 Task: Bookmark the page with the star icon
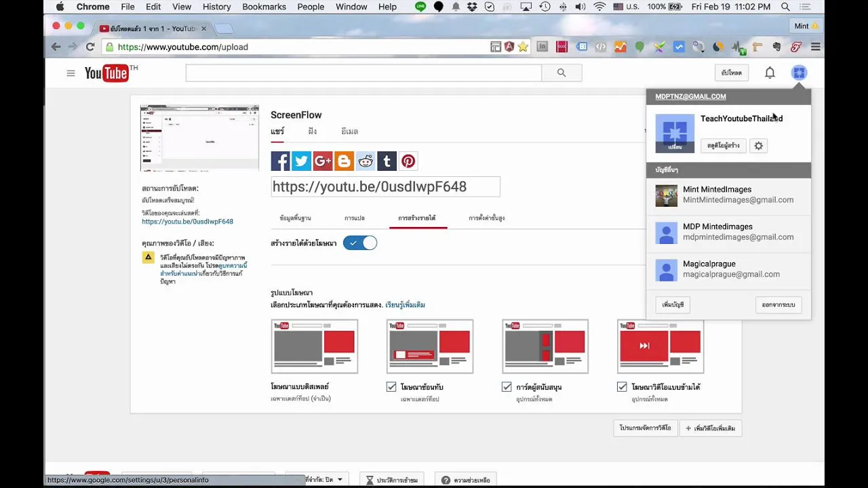(x=523, y=47)
